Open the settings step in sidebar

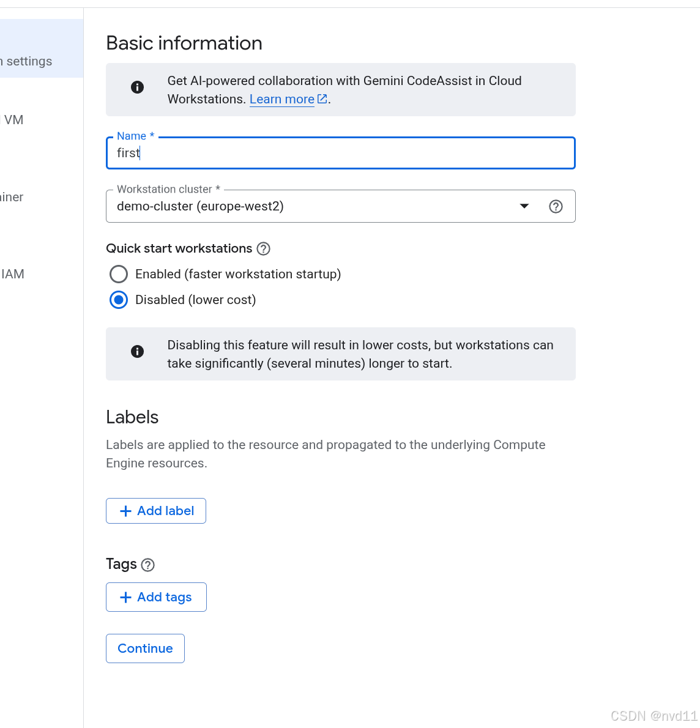pos(29,61)
